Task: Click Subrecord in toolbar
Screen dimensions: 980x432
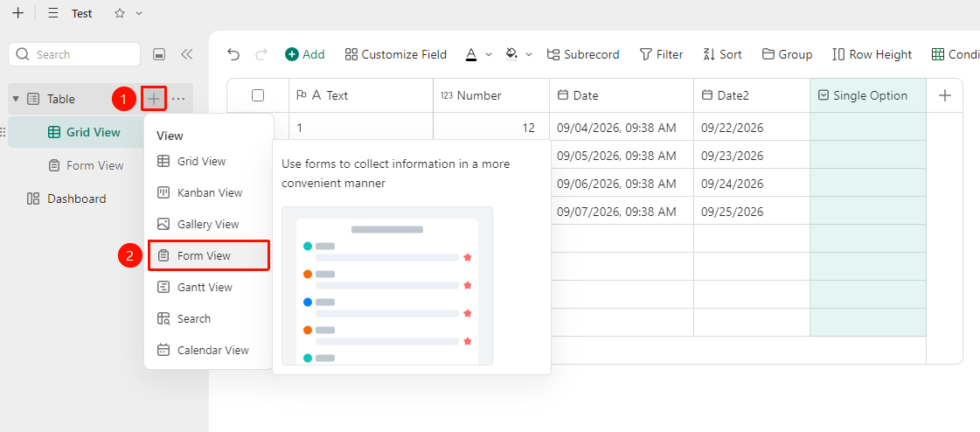Action: pos(582,54)
